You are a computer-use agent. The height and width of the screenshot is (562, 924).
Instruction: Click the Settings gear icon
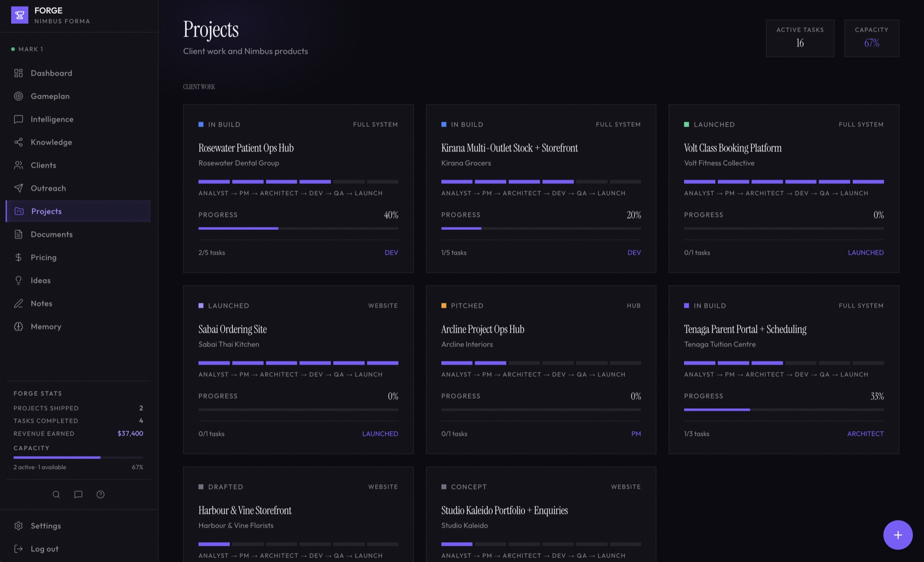point(18,526)
